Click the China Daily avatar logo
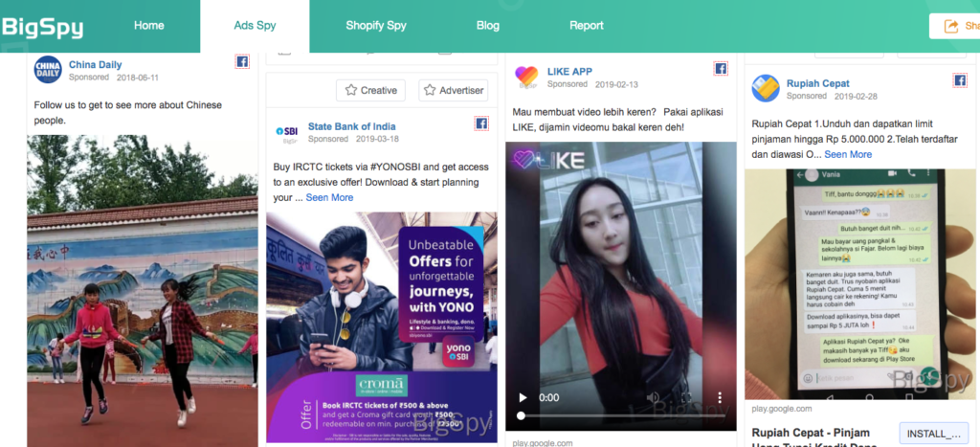 (48, 70)
